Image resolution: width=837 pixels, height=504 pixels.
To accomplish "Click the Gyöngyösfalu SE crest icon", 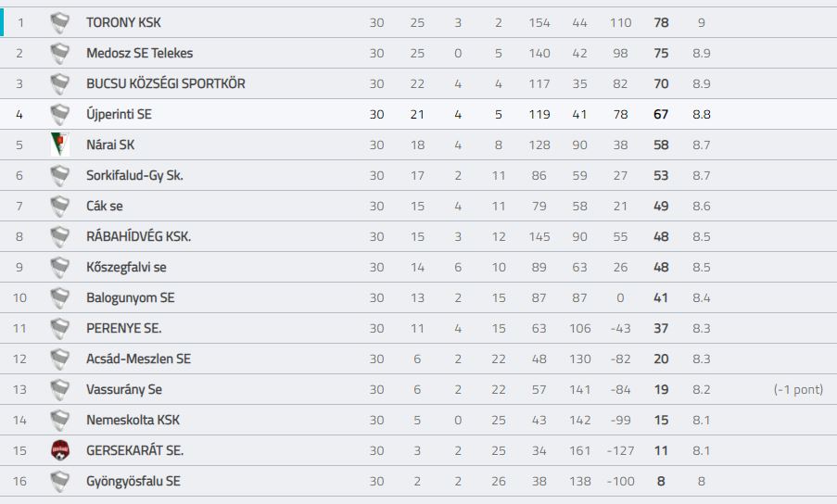I will [x=59, y=481].
